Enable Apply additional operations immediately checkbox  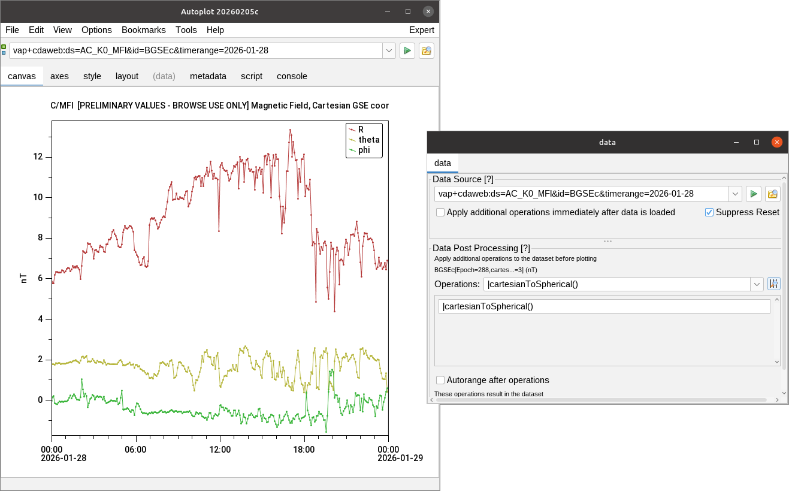coord(441,212)
